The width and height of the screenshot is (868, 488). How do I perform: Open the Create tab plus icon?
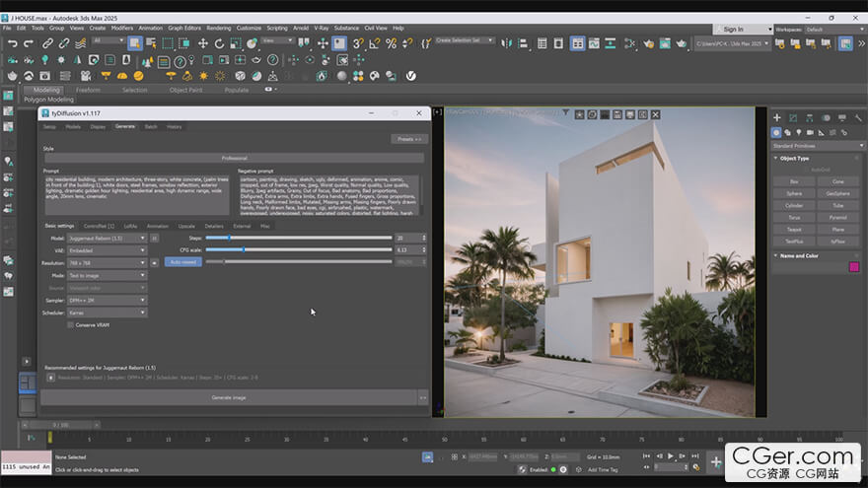point(777,117)
